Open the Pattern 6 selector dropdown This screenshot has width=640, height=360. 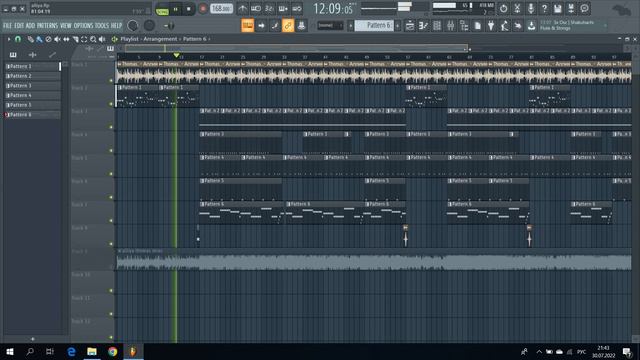(x=375, y=25)
